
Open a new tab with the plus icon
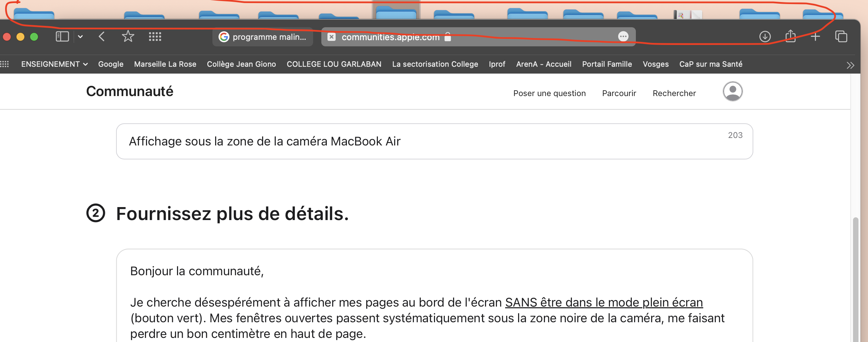815,36
